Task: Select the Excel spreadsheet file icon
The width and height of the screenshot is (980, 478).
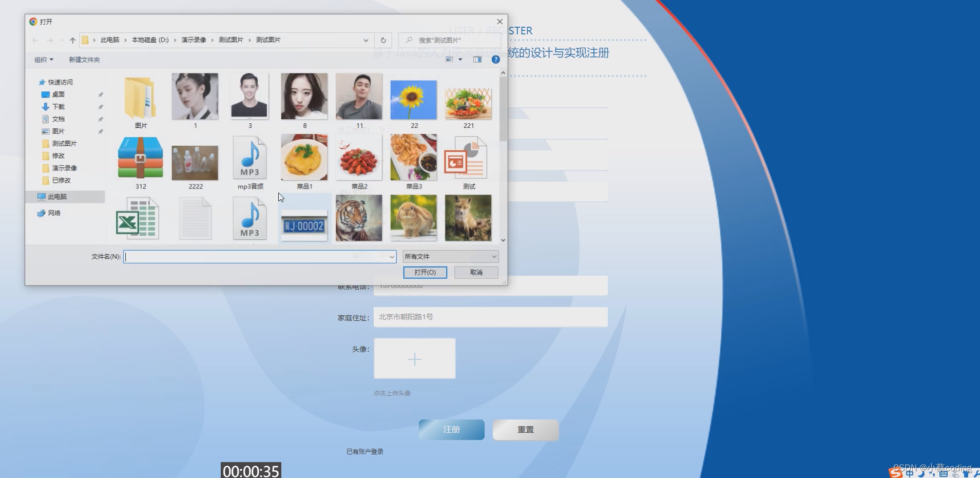Action: [137, 219]
